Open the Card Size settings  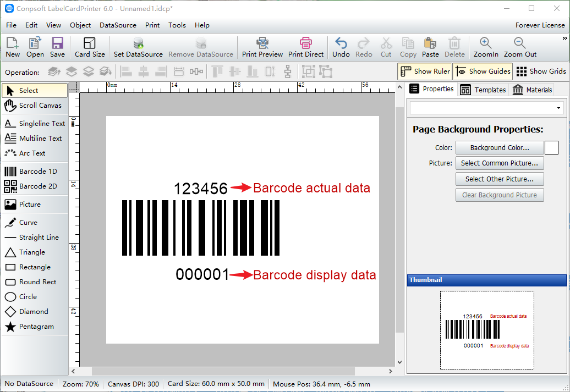(x=90, y=47)
